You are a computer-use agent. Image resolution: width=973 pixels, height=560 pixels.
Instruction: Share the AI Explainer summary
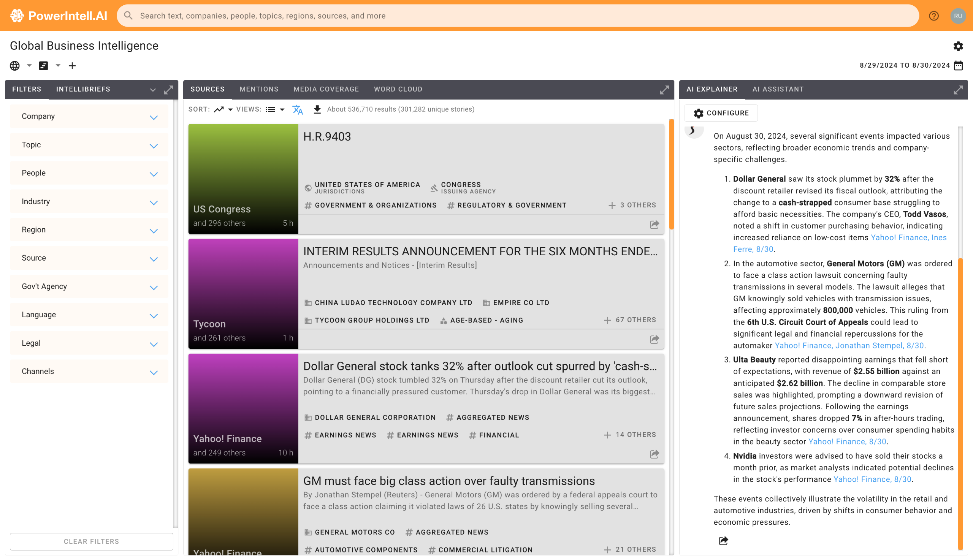[723, 541]
